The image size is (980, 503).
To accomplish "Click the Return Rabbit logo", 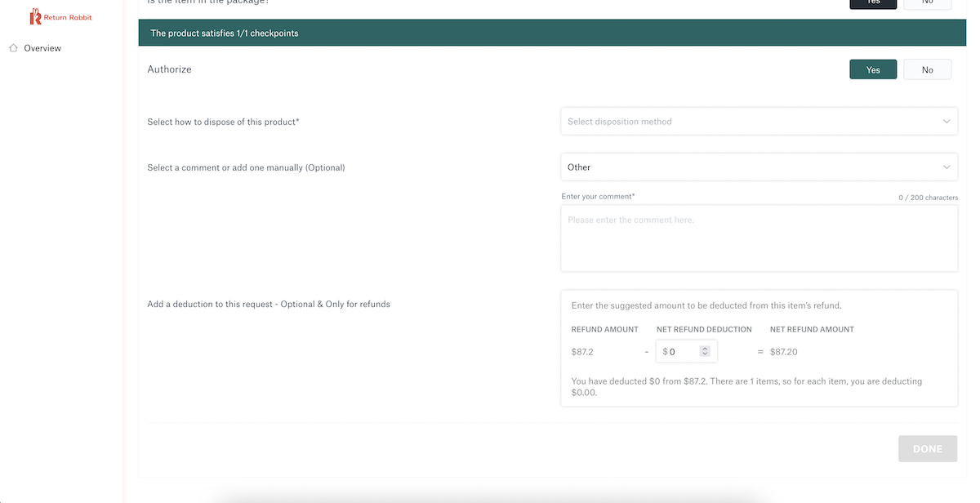I will (60, 16).
